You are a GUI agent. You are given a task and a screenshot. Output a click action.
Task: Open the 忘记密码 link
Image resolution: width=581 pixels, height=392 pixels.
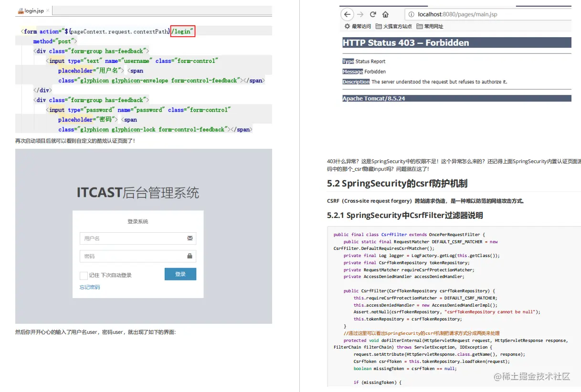[x=89, y=287]
